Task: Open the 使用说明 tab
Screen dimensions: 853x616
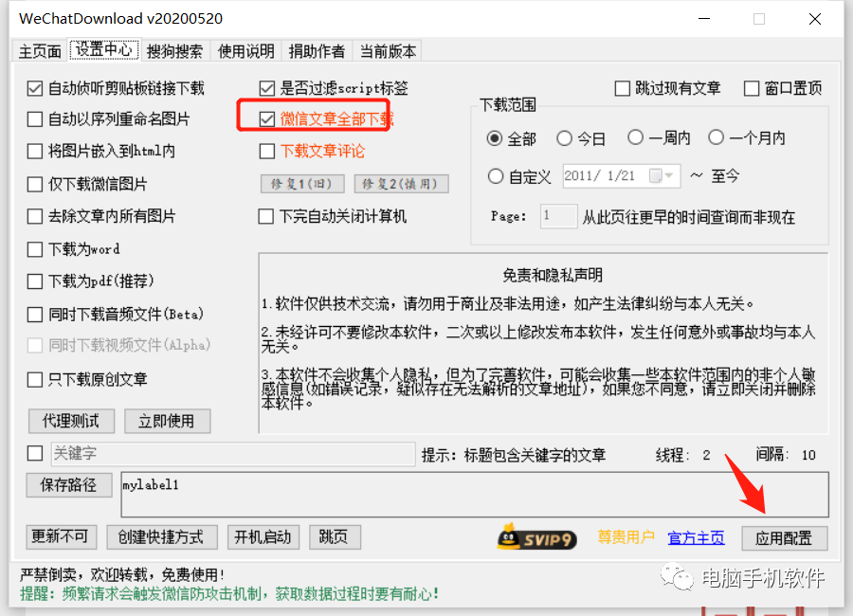Action: coord(245,51)
